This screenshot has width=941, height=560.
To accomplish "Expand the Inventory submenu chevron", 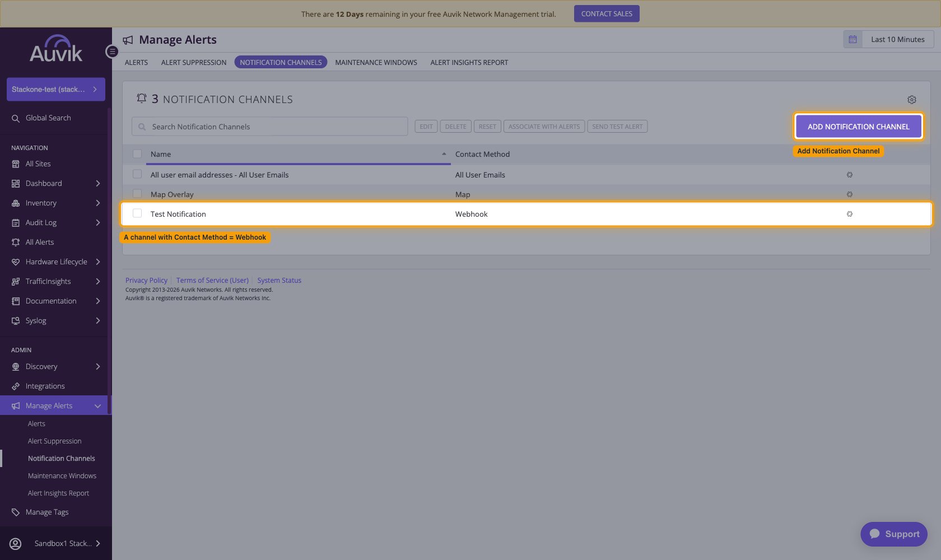I will tap(98, 203).
